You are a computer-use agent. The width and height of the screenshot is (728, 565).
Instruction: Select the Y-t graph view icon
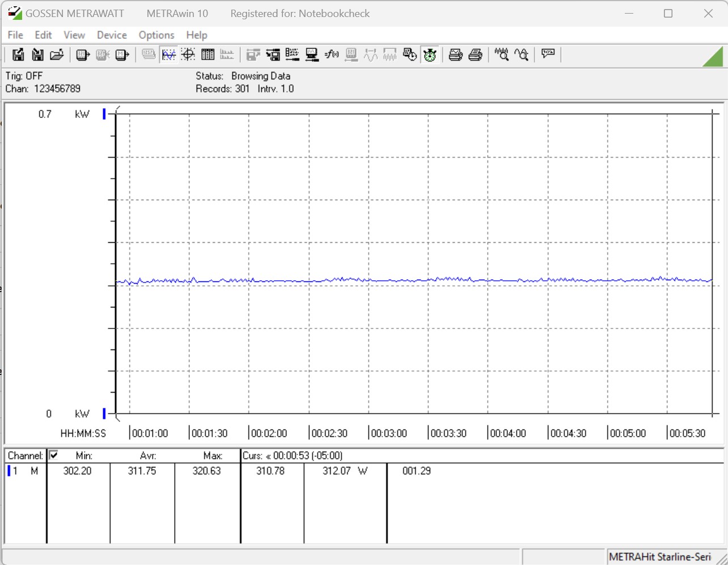(x=169, y=54)
